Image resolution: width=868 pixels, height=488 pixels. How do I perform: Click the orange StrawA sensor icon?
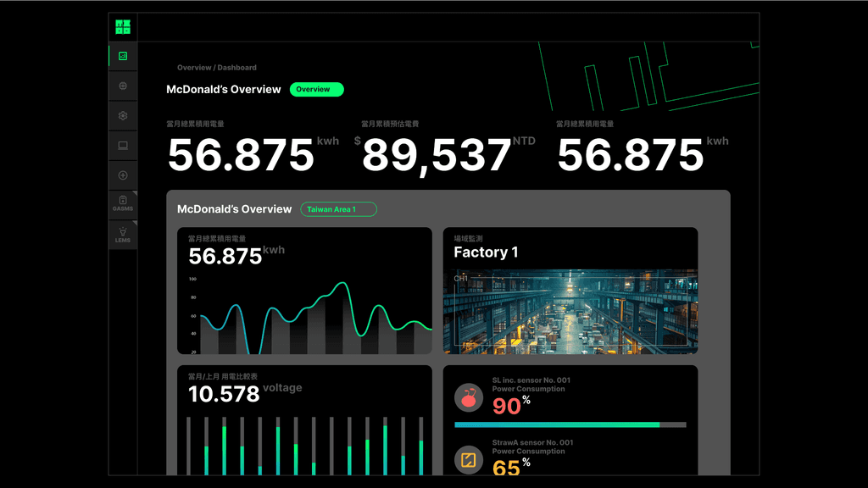coord(469,460)
